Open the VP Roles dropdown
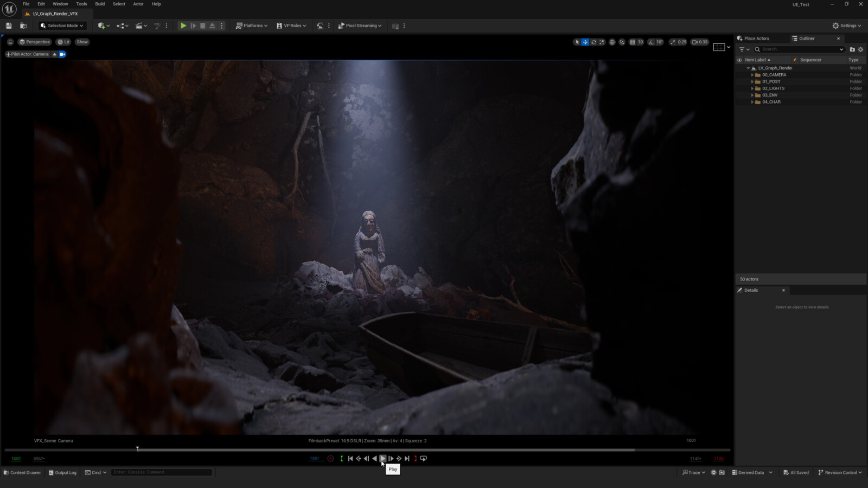This screenshot has width=868, height=488. tap(291, 25)
